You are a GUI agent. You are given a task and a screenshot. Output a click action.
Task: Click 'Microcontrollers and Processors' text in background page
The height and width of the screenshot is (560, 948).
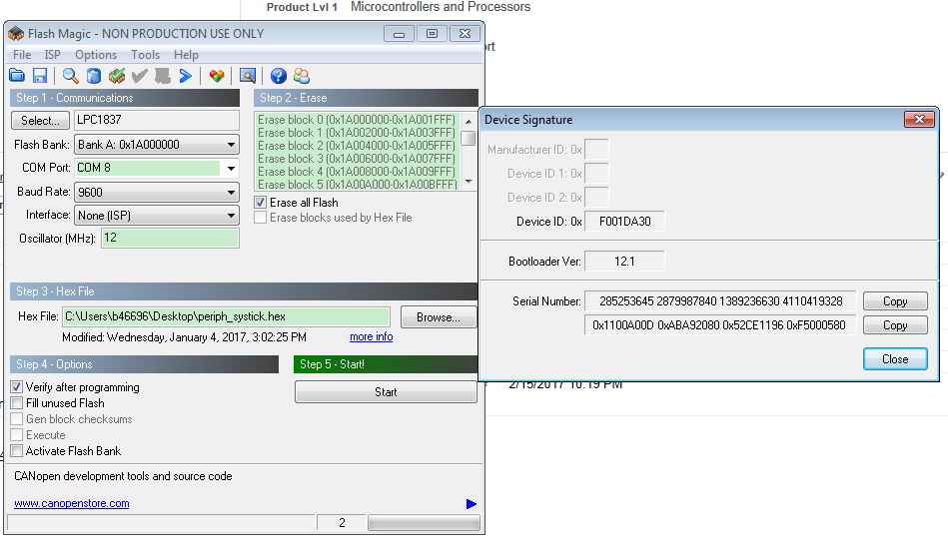[x=441, y=7]
